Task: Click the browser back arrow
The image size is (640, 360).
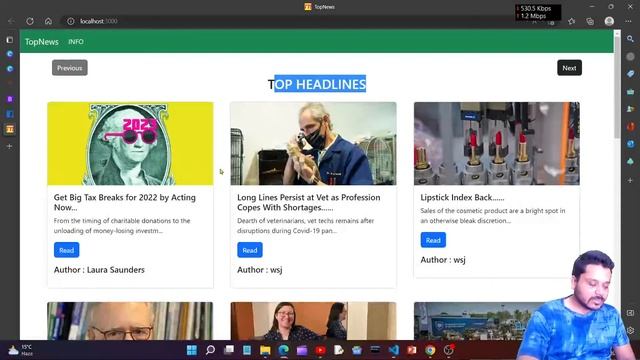Action: (11, 21)
